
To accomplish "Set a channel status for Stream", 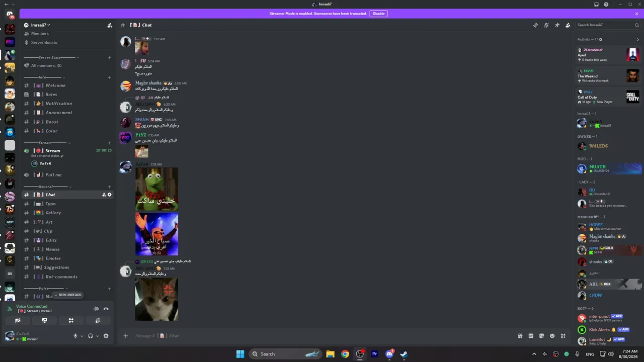I will point(47,156).
